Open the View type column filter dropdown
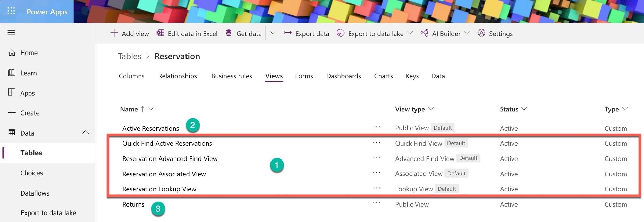 [x=431, y=109]
